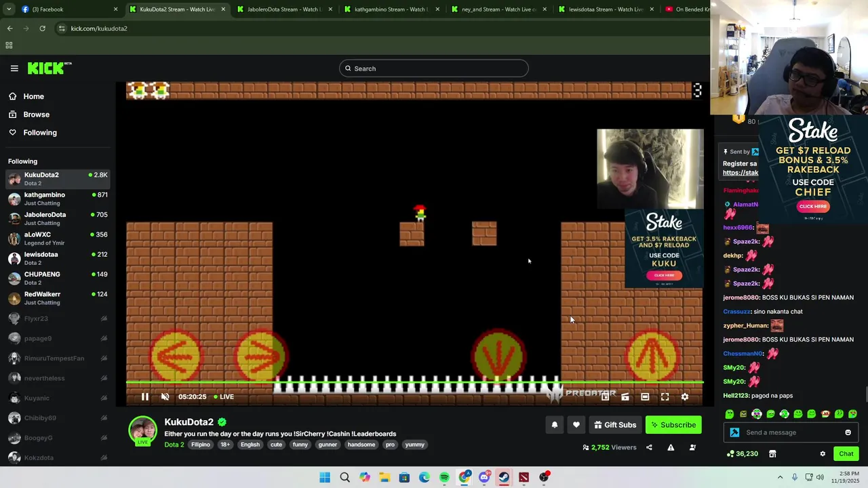The image size is (868, 488).
Task: Open aLoWXC channel from Following list
Action: (x=58, y=239)
